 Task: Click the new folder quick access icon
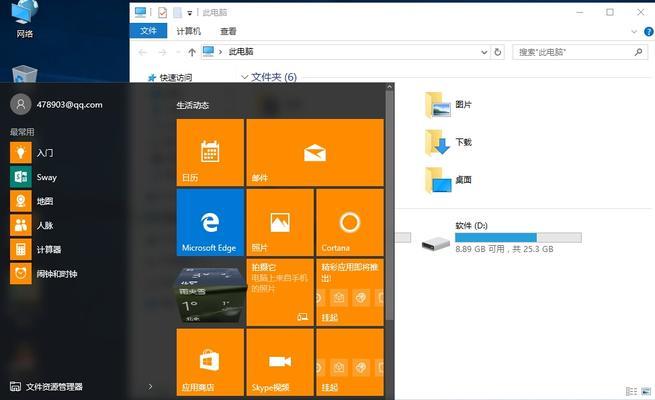pos(178,13)
